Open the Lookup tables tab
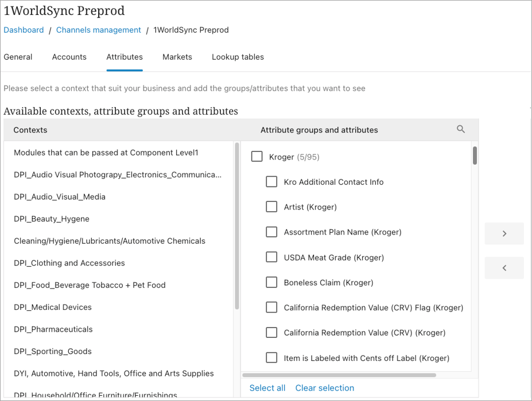The height and width of the screenshot is (401, 532). [x=238, y=57]
